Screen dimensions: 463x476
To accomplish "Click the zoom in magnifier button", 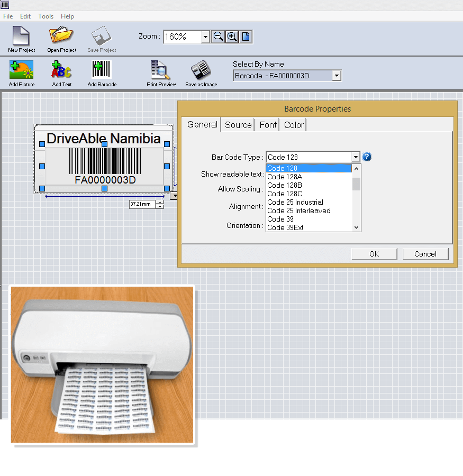I will tap(232, 36).
